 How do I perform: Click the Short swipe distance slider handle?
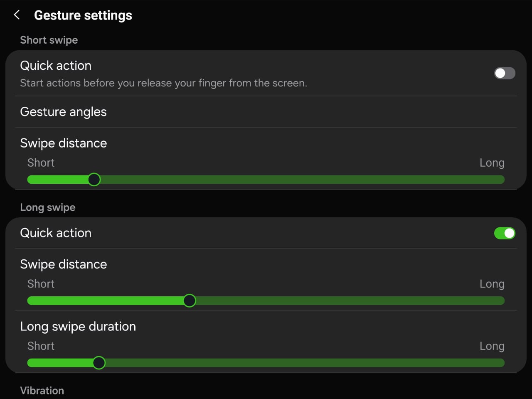point(94,180)
